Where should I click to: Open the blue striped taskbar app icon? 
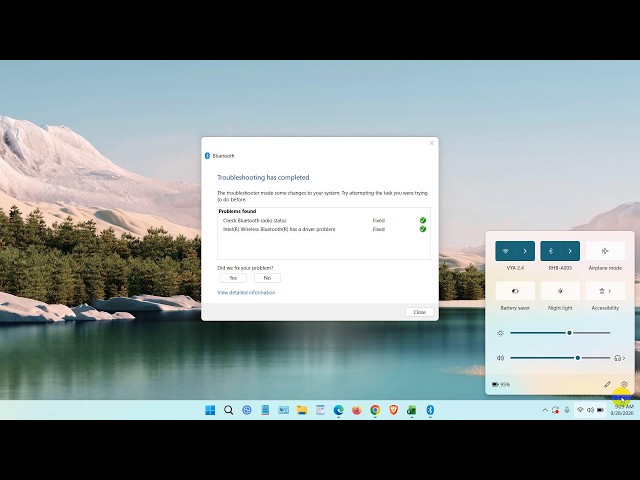click(265, 410)
